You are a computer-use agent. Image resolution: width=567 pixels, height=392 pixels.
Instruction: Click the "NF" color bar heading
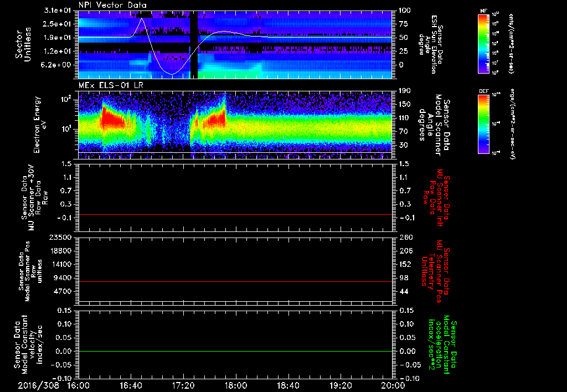tap(484, 11)
